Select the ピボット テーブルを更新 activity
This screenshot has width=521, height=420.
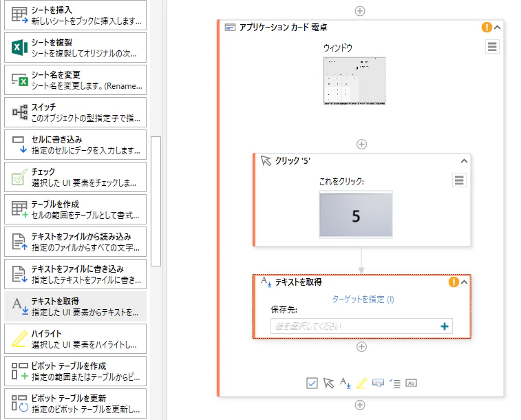click(75, 403)
